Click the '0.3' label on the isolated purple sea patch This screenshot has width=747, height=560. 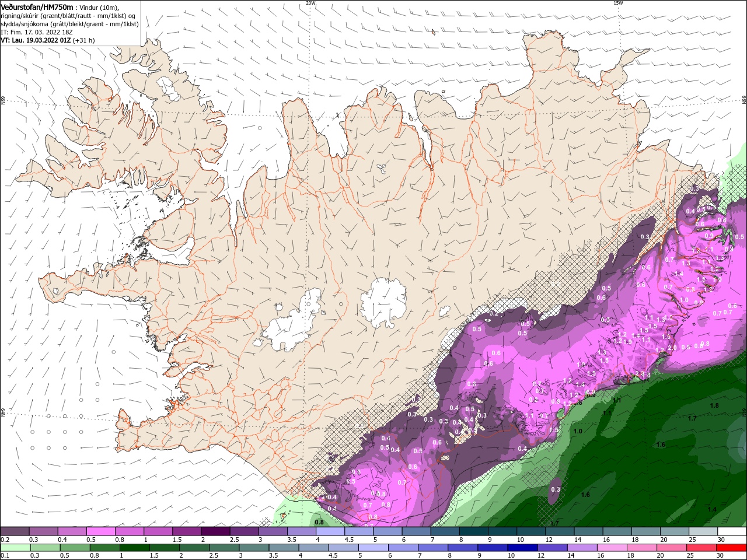coord(556,489)
